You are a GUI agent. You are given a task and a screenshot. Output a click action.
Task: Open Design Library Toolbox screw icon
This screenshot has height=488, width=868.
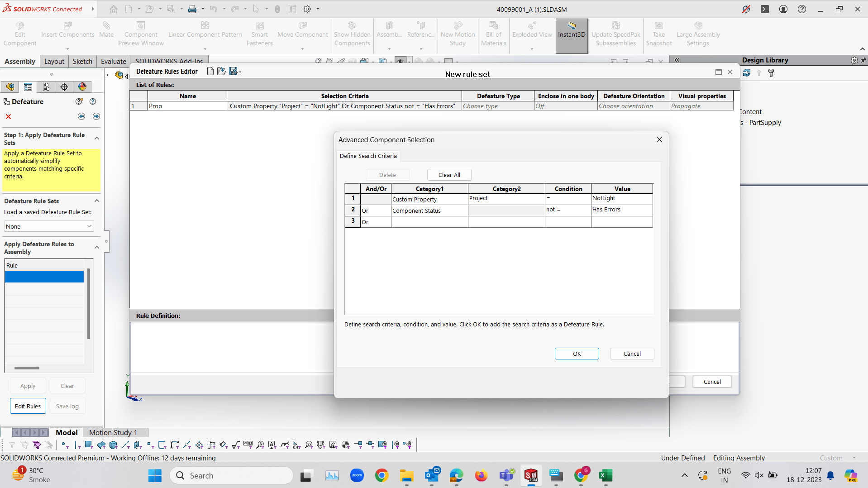pos(771,73)
